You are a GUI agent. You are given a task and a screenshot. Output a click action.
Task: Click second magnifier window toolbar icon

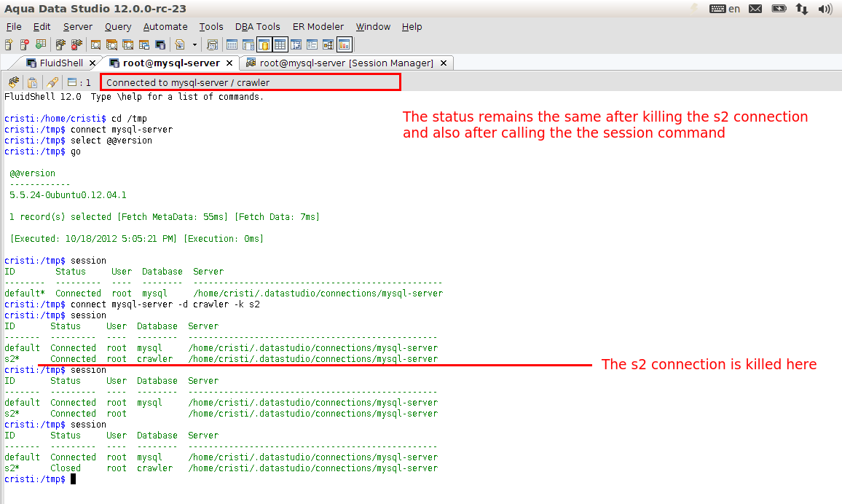coord(111,44)
